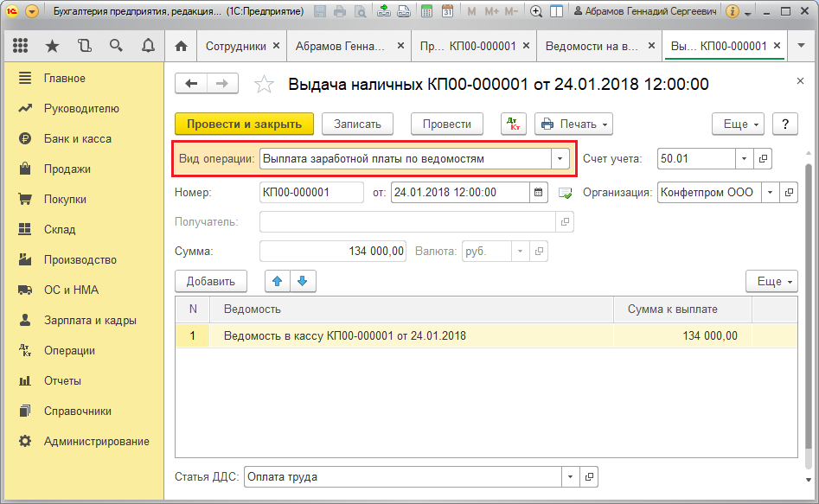
Task: Open the sections menu grid icon
Action: [x=20, y=46]
